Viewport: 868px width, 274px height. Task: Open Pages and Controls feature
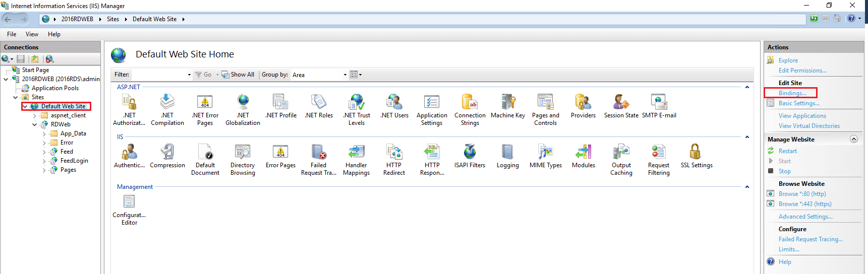point(546,110)
